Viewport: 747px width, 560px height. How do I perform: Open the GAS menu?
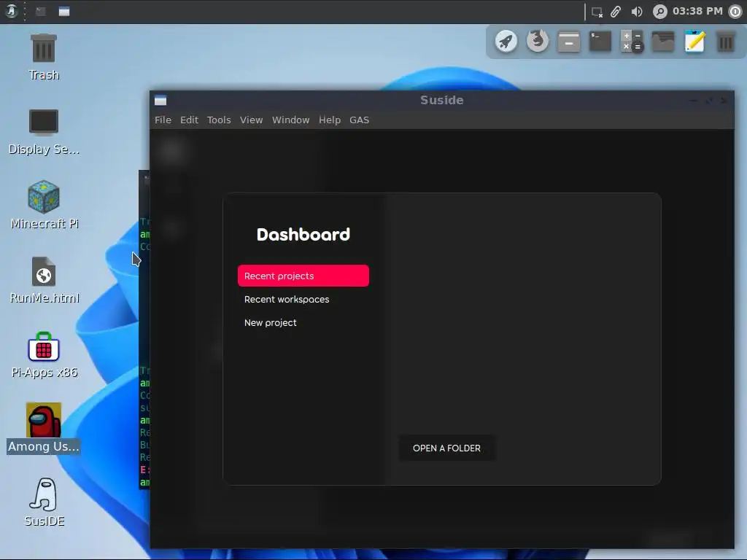pyautogui.click(x=359, y=120)
